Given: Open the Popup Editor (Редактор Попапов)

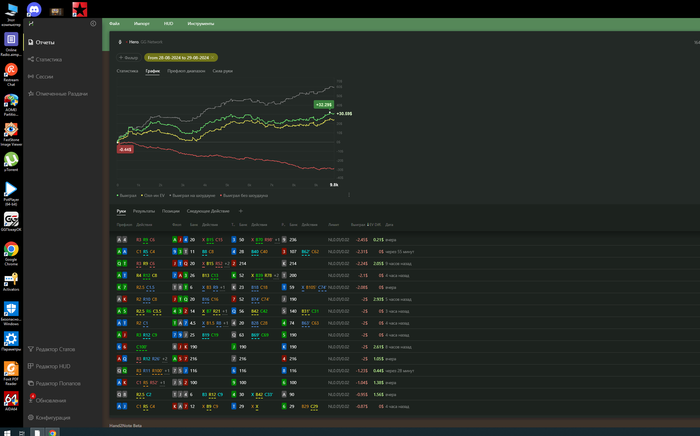Looking at the screenshot, I should pos(57,383).
